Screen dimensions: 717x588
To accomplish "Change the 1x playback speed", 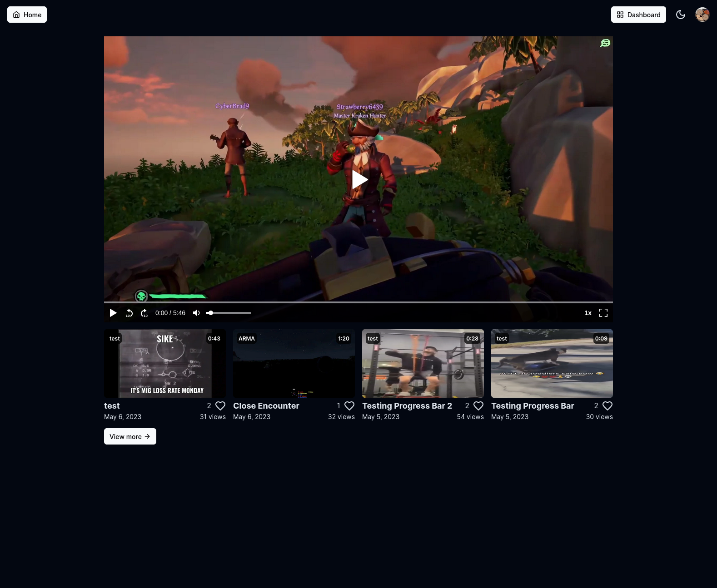I will pyautogui.click(x=588, y=313).
